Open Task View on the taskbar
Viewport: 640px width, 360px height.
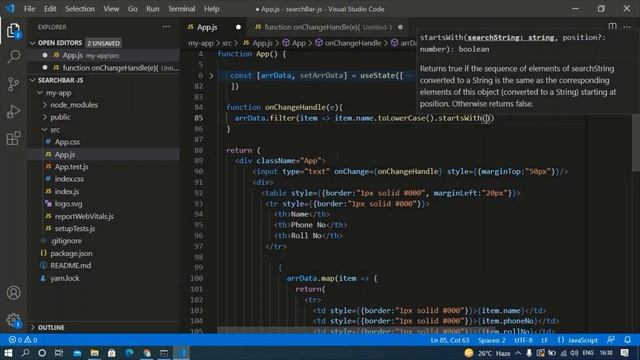[x=59, y=353]
